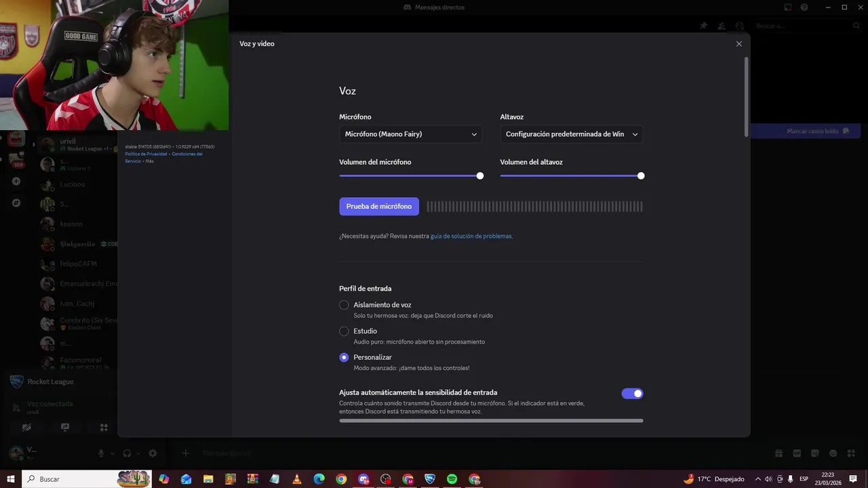Close the Voz y video settings dialog
This screenshot has width=868, height=488.
(x=739, y=44)
